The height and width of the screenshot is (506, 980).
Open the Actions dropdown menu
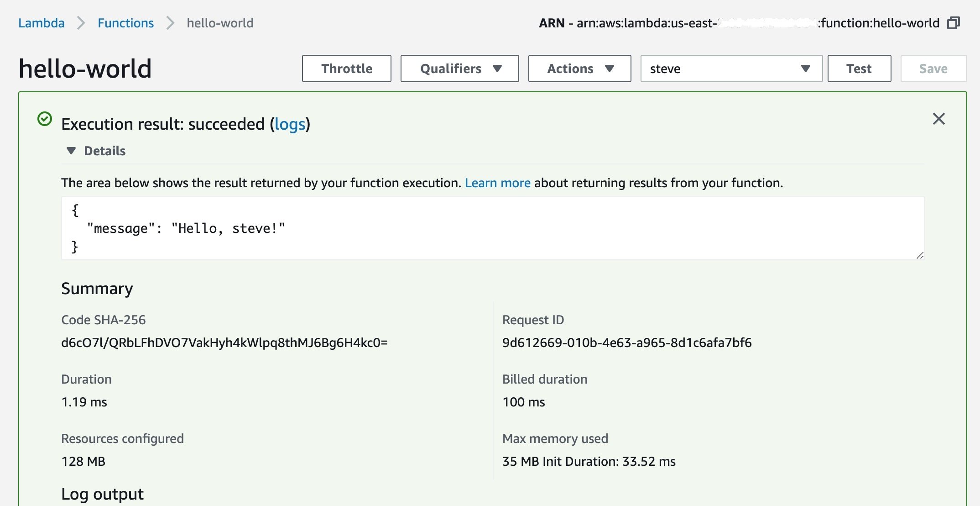579,69
